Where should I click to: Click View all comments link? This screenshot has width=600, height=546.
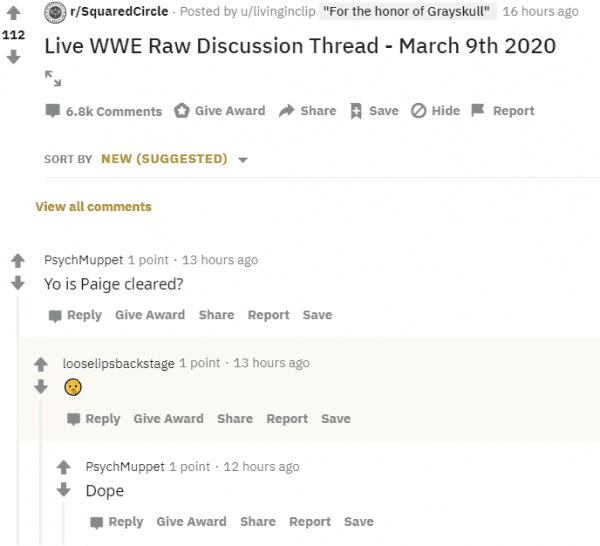point(93,207)
